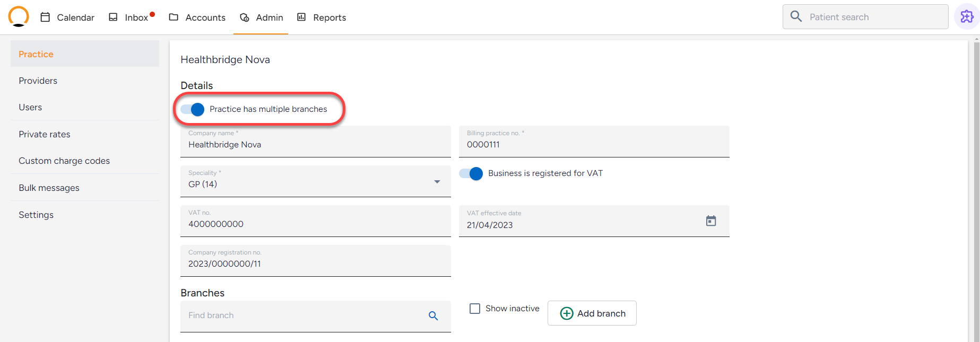This screenshot has width=980, height=342.
Task: Click the Calendar icon in top nav
Action: click(x=46, y=17)
